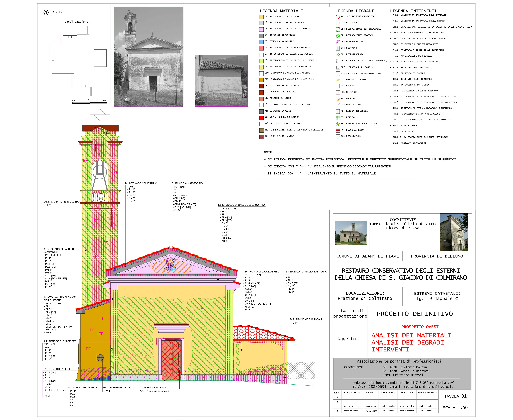Click the AC alterazione cromatica crosshatch icon
Viewport: 513px width, 420px height.
[x=338, y=17]
